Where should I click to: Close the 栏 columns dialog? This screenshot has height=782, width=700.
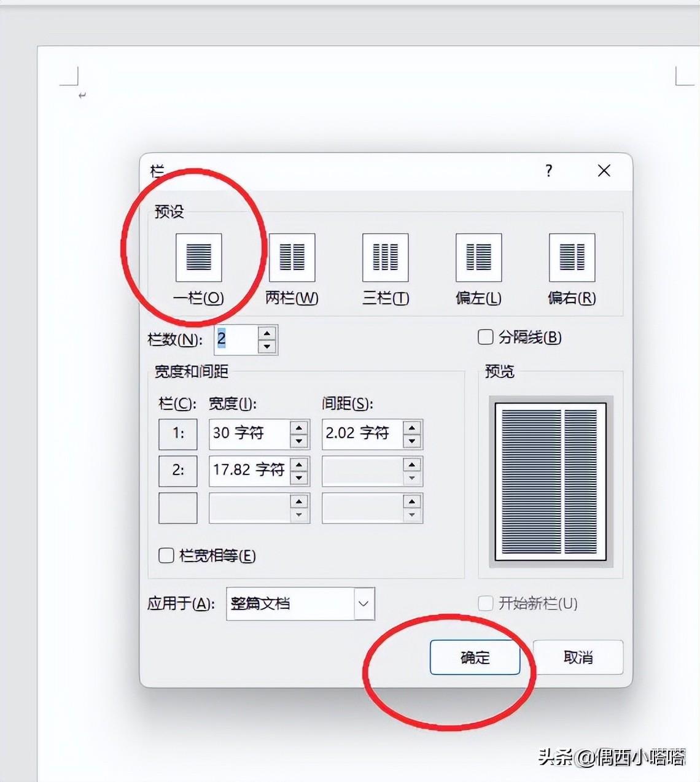coord(604,171)
